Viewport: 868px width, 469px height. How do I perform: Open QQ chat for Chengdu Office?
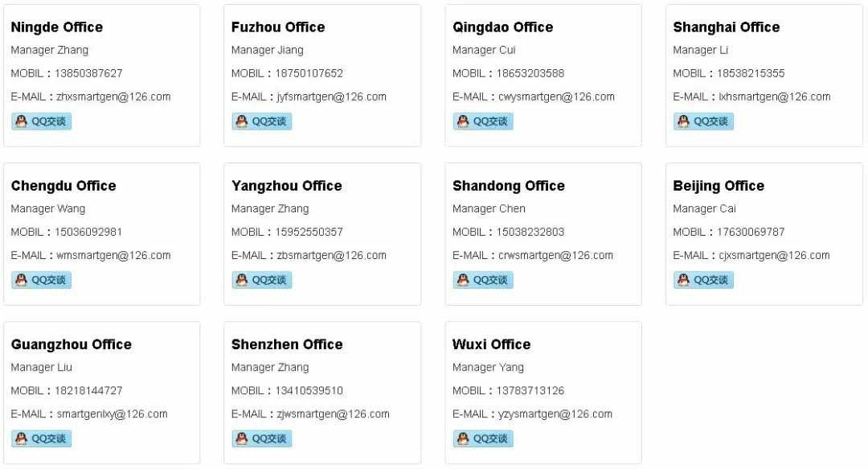[42, 280]
